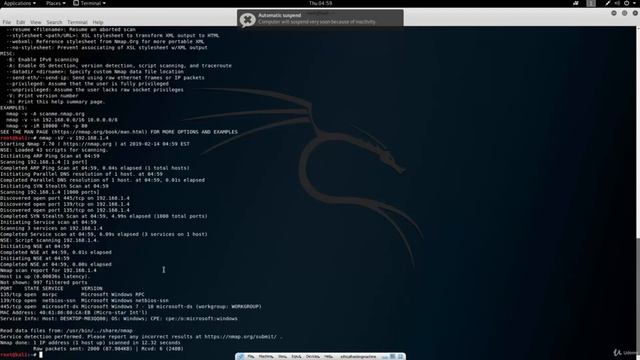Click the '139/tcp open netbios-ssn' result row
Screen dimensions: 640x360
click(84, 300)
